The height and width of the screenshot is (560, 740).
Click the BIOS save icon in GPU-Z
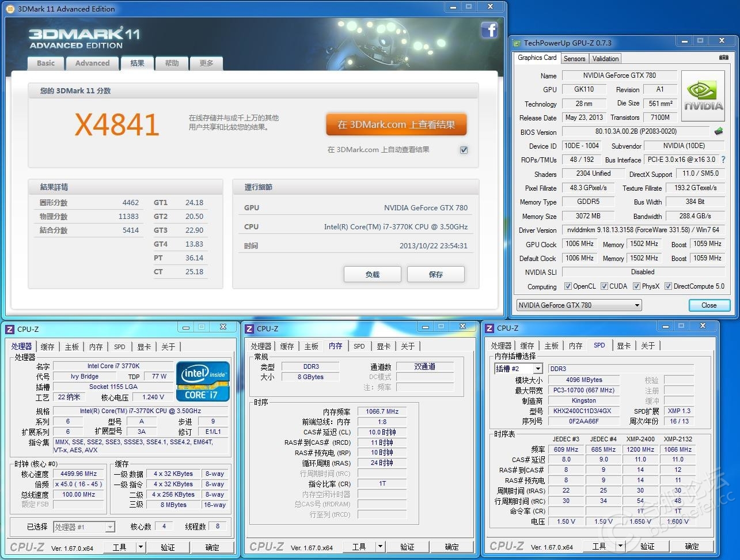[x=718, y=131]
